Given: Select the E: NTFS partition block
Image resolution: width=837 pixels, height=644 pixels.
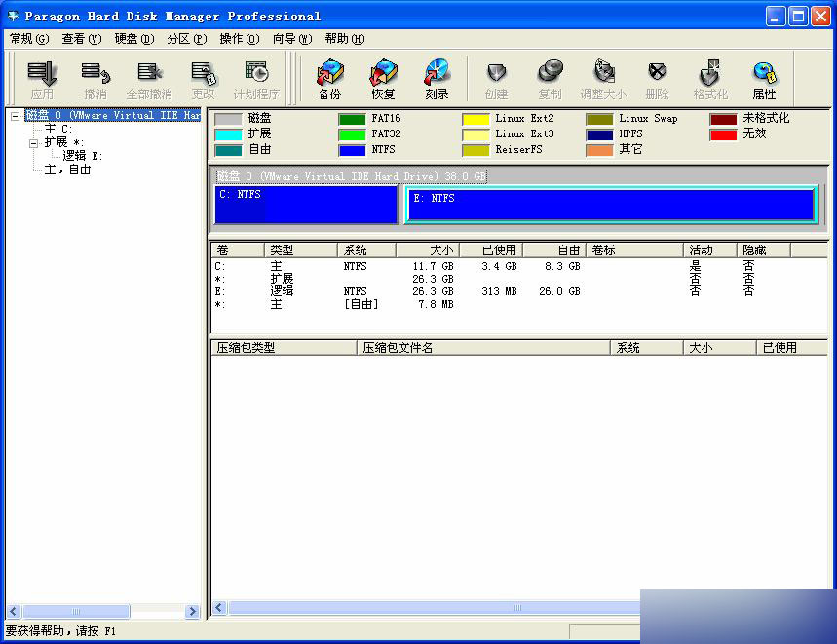Looking at the screenshot, I should tap(611, 205).
